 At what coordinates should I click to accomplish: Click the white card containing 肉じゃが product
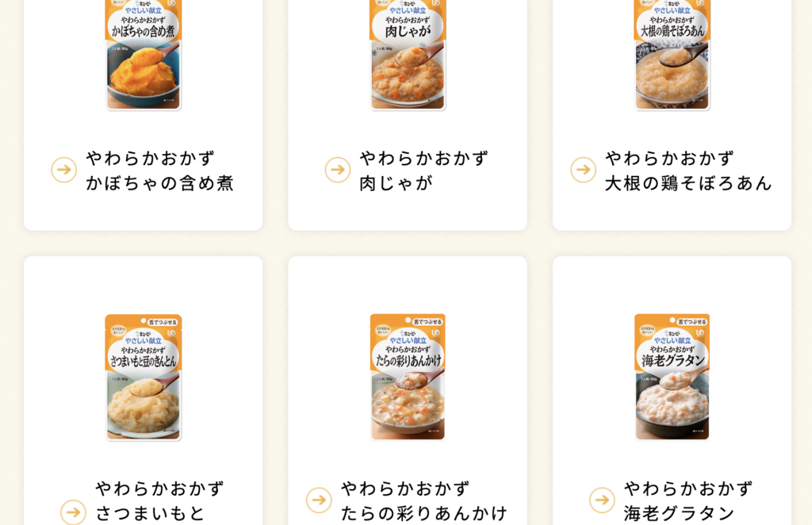click(x=408, y=115)
